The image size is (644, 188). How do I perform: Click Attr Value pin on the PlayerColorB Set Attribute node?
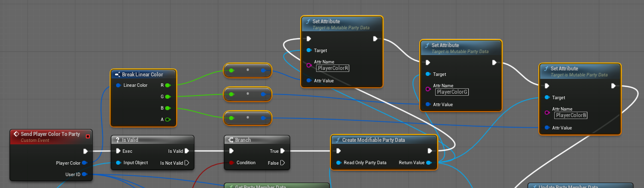547,127
